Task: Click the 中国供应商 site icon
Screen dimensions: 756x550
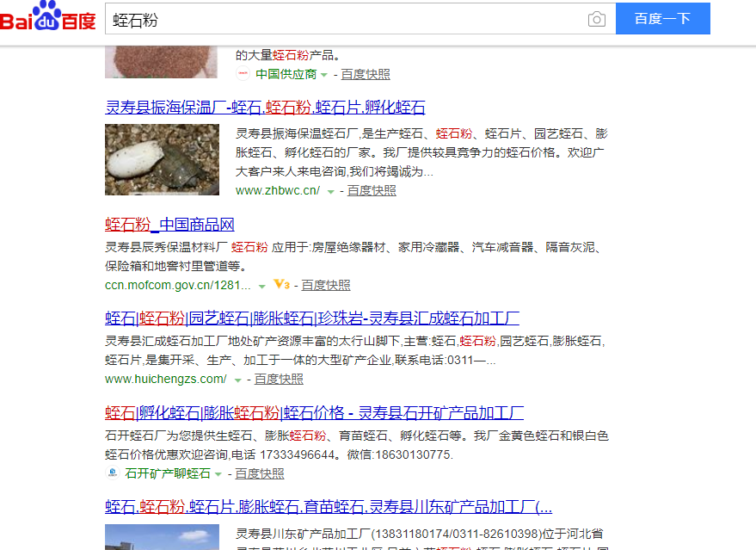Action: 243,74
